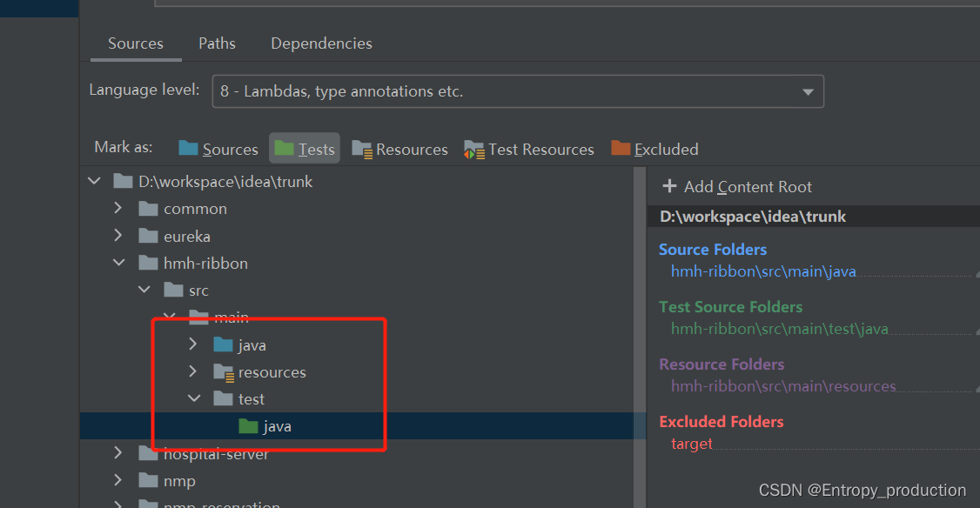Screen dimensions: 980x508
Task: Click the hmh-ribbon folder icon
Action: click(148, 263)
